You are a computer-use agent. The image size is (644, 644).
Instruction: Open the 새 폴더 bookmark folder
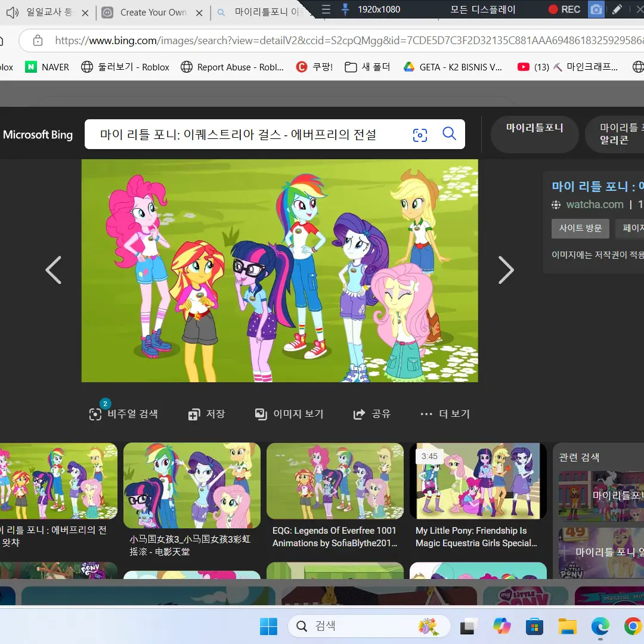point(367,67)
